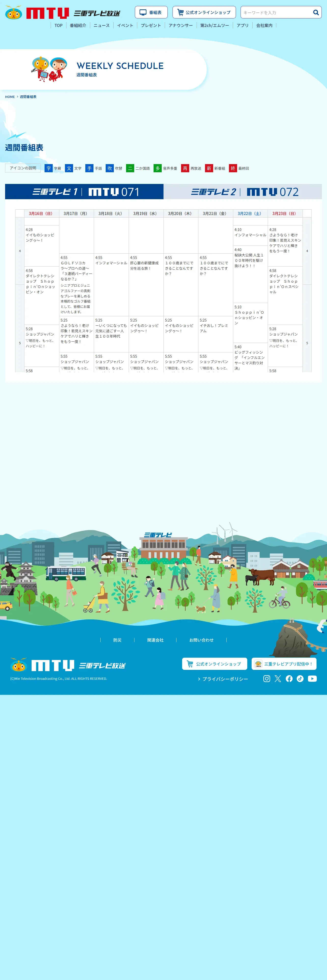327x980 pixels.
Task: Open the アプリ menu item
Action: [242, 25]
